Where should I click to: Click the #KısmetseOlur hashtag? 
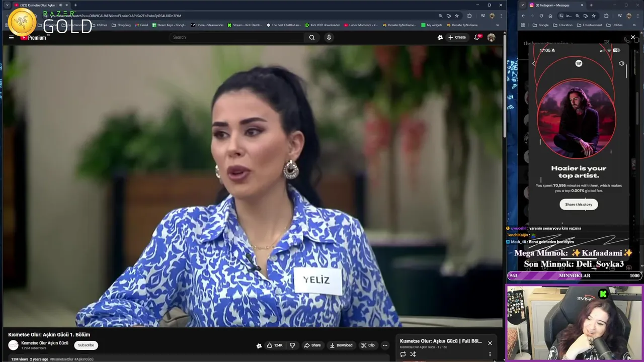61,359
